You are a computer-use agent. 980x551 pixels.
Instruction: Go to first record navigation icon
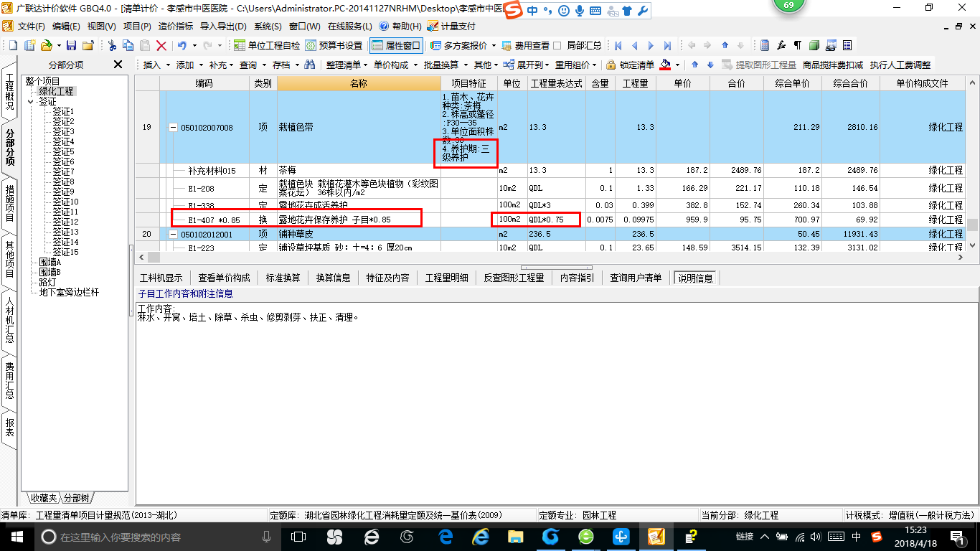[618, 45]
